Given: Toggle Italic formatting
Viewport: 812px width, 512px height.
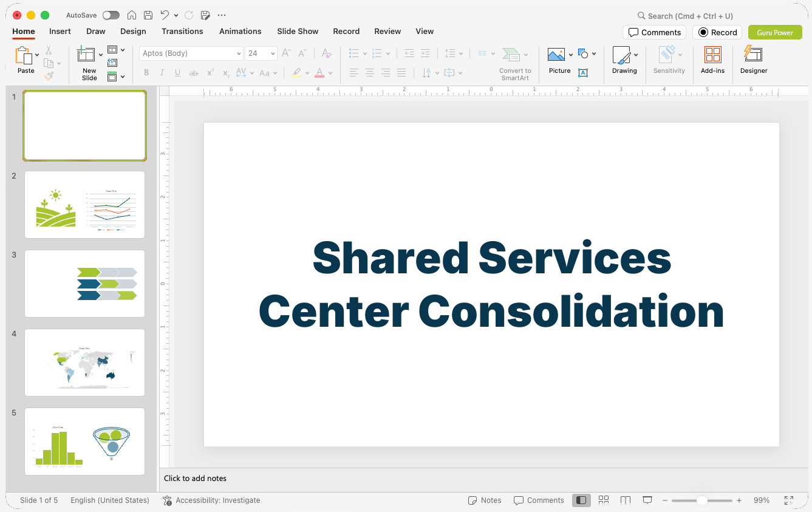Looking at the screenshot, I should click(162, 73).
